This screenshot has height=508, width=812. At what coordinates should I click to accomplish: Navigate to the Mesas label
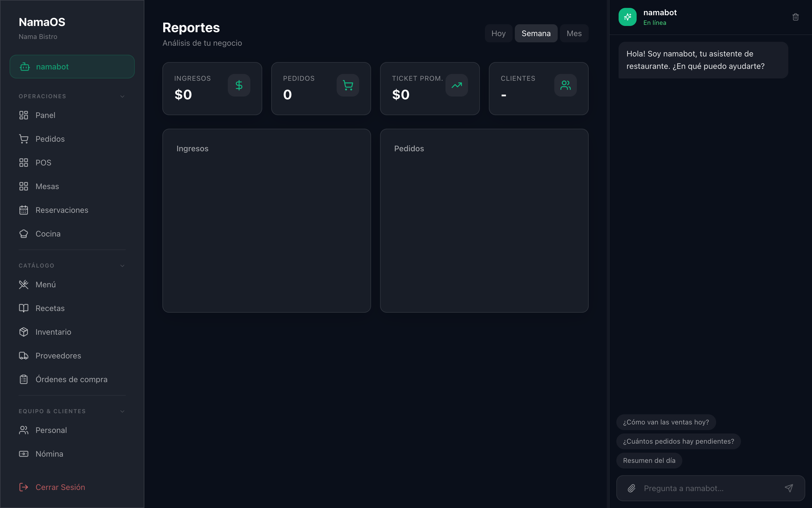[x=47, y=187]
